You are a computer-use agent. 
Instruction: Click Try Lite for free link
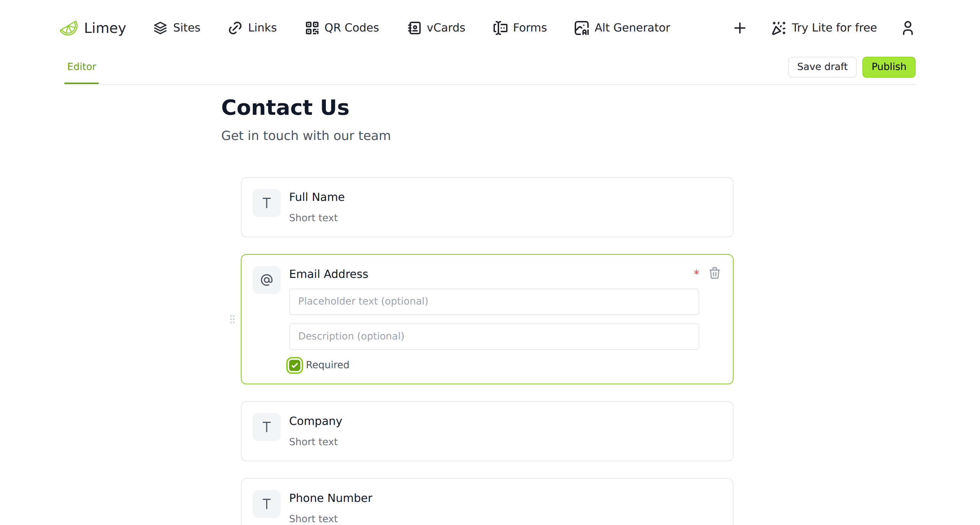click(x=824, y=28)
